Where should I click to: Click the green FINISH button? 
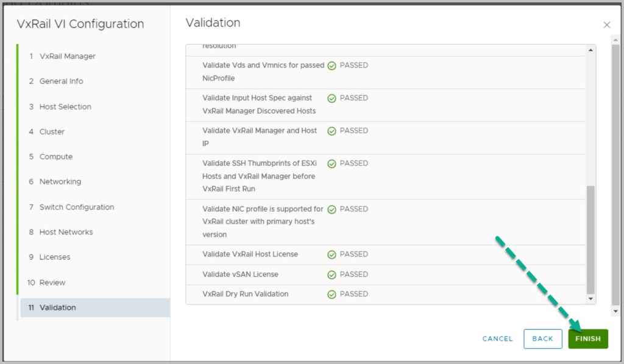[587, 339]
